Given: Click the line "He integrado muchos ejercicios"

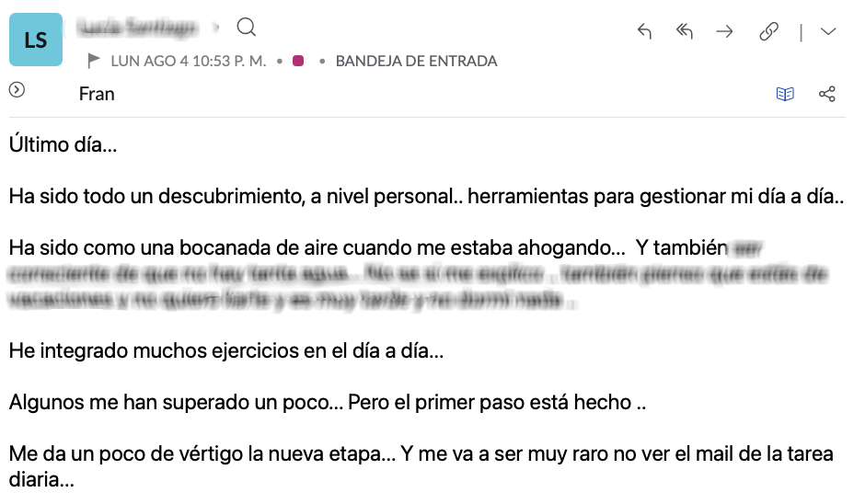Looking at the screenshot, I should click(x=226, y=350).
